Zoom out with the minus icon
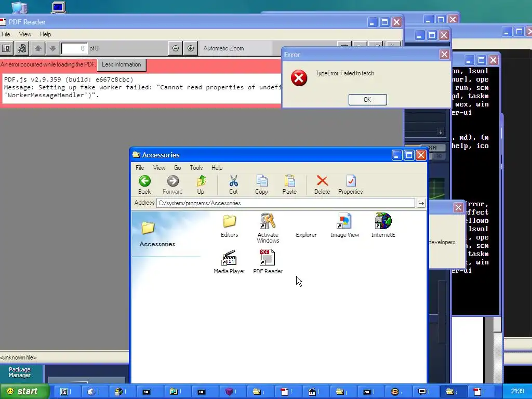The image size is (532, 399). (176, 48)
